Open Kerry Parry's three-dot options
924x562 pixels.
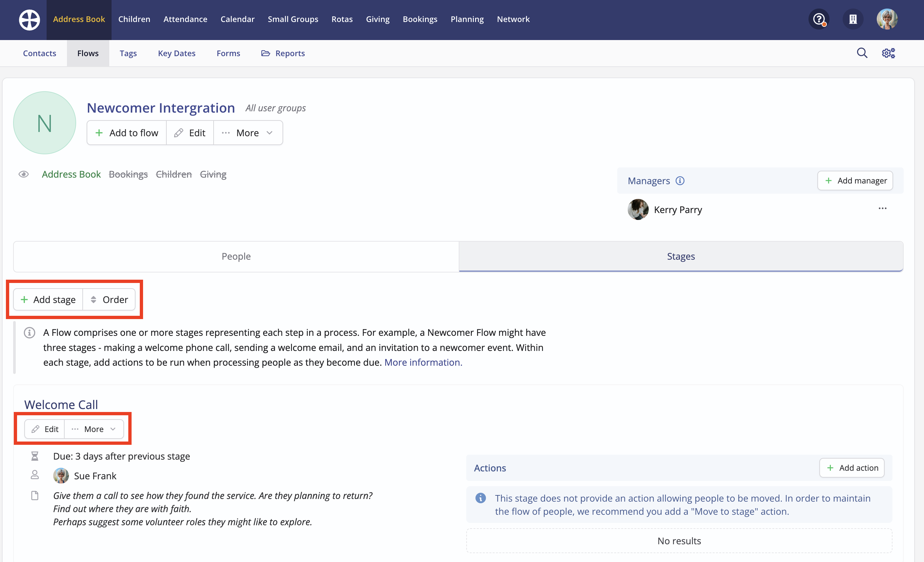pyautogui.click(x=882, y=208)
